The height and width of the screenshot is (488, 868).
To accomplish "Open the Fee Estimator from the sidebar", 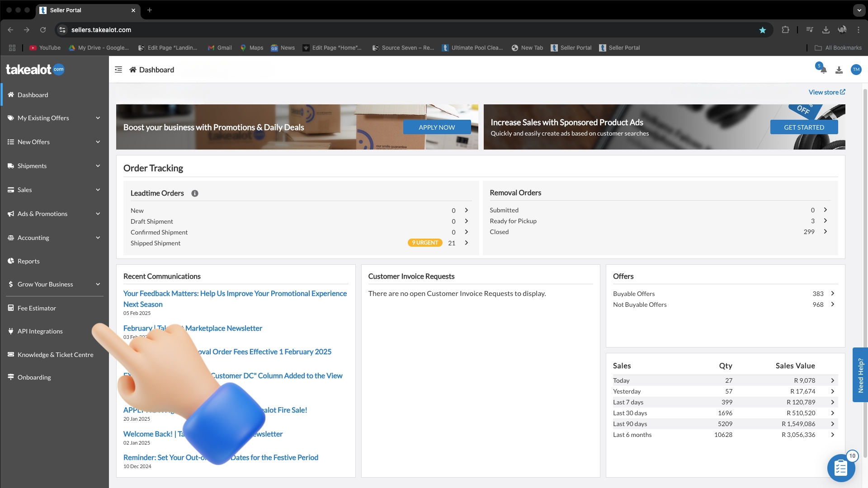I will [x=37, y=308].
